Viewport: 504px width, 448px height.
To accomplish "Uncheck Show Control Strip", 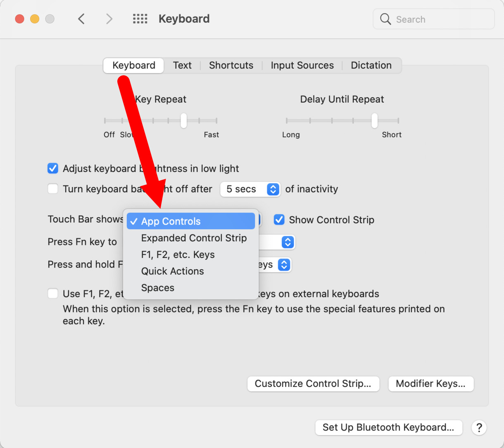I will [279, 220].
